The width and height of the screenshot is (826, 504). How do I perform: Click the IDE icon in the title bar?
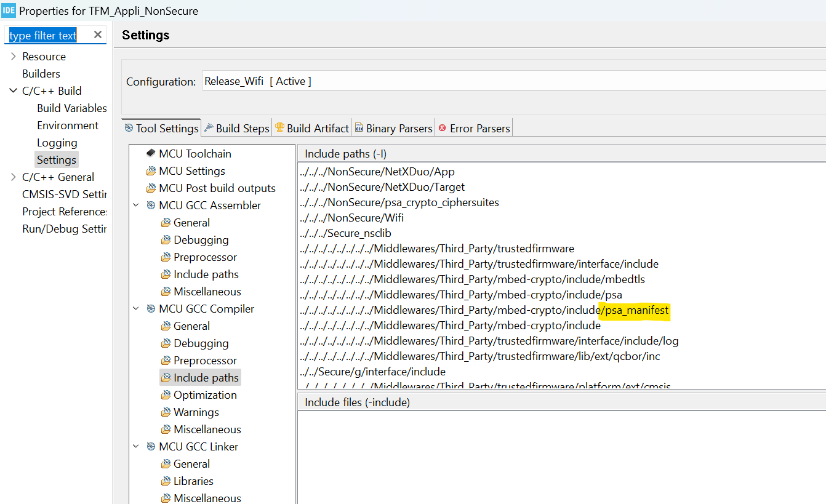point(9,10)
